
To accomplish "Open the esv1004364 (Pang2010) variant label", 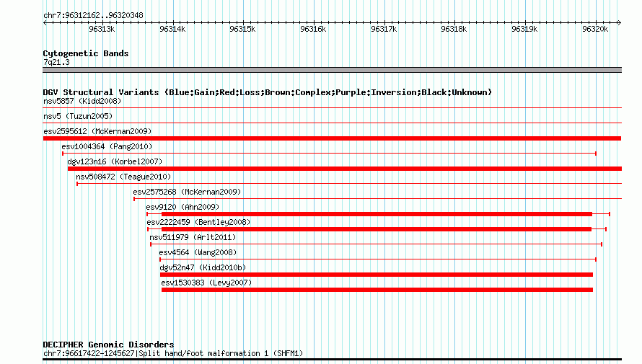I will click(107, 146).
